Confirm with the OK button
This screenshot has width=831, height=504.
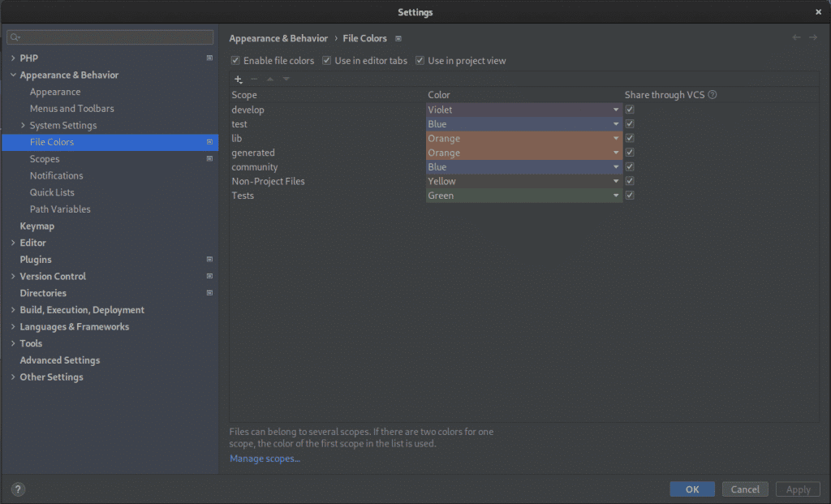pos(692,489)
